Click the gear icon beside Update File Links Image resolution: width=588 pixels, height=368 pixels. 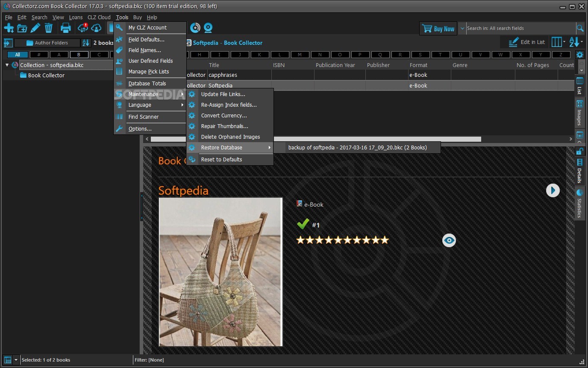[192, 94]
